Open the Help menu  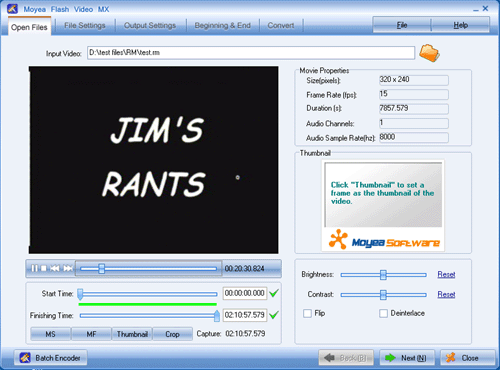tap(460, 25)
